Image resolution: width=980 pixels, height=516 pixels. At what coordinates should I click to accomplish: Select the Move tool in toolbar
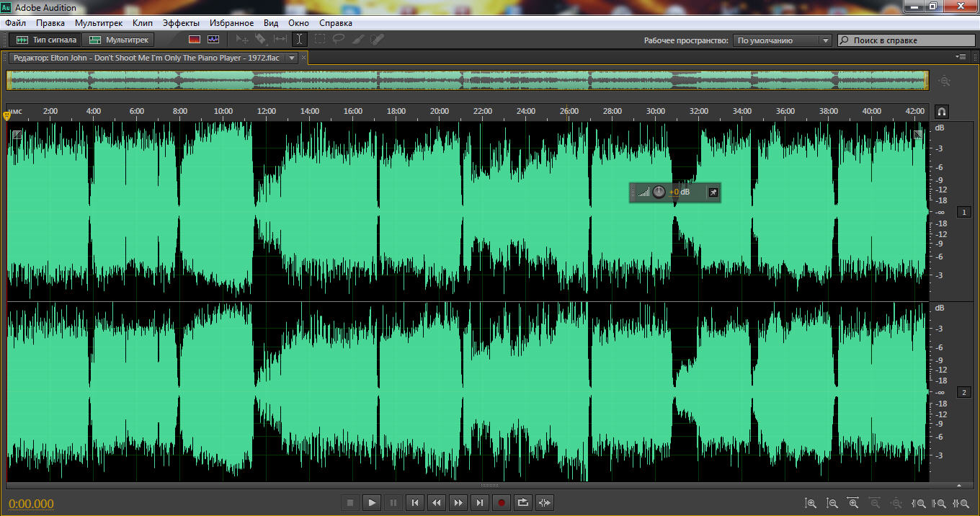(x=242, y=40)
